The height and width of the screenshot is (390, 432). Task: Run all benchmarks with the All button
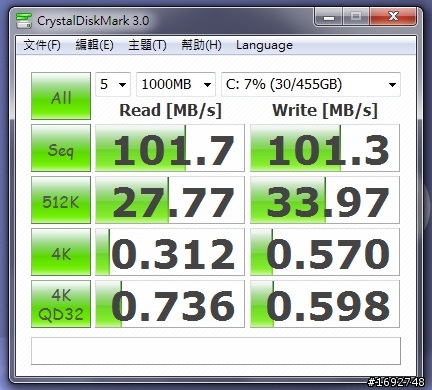61,96
